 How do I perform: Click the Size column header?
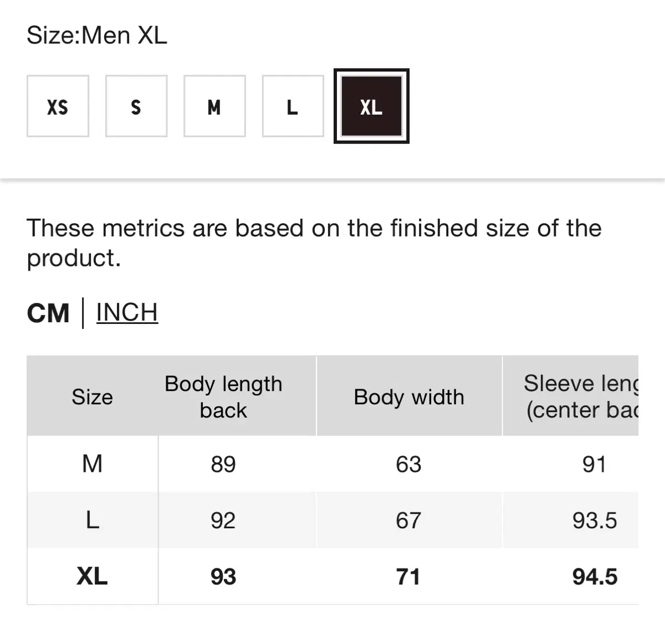[92, 396]
